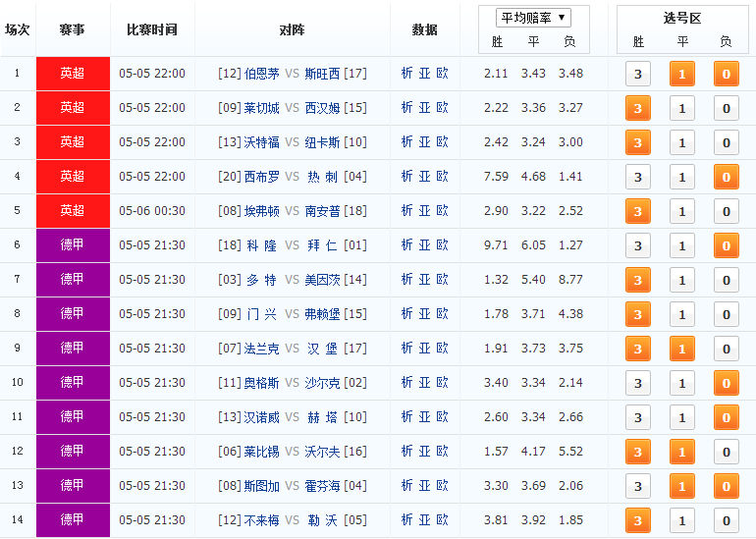
Task: Click win odds 7.59 for 西布罗
Action: pyautogui.click(x=496, y=177)
